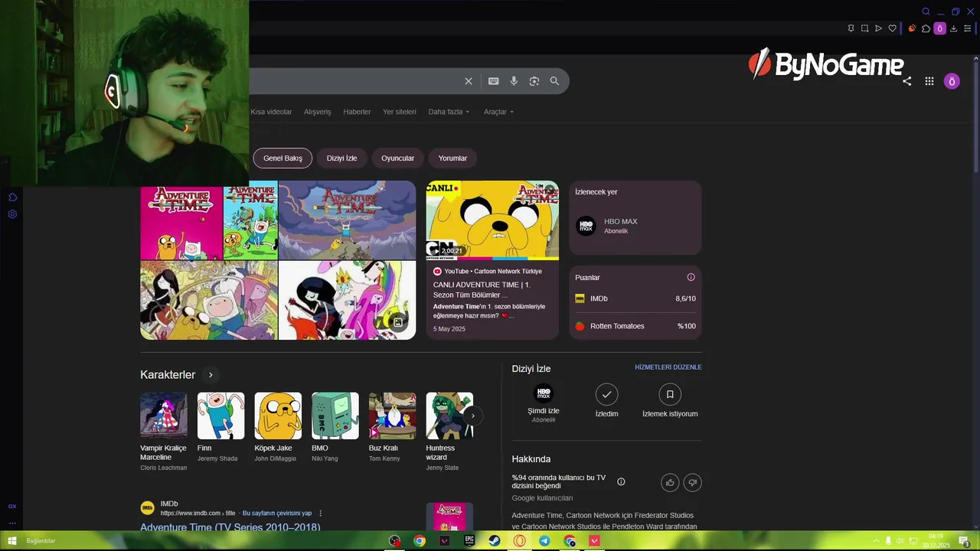Open the Google account avatar menu
980x551 pixels.
click(x=952, y=81)
